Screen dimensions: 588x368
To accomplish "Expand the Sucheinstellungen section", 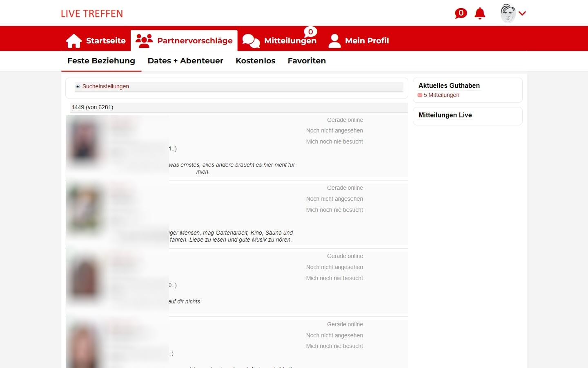I will click(105, 86).
